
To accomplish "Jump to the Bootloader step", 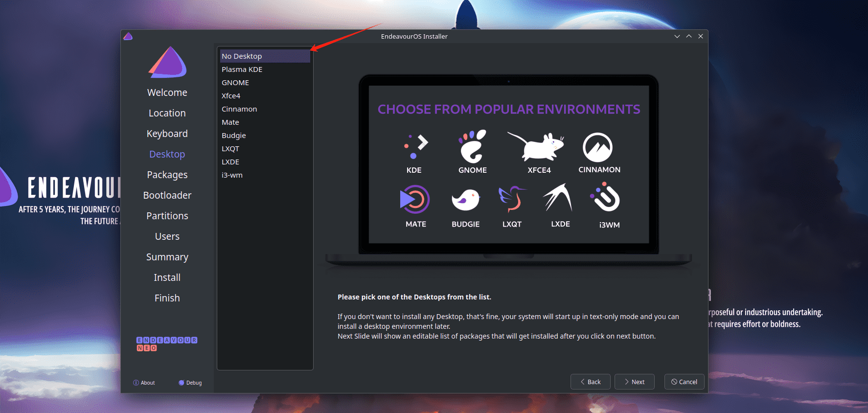I will [167, 195].
